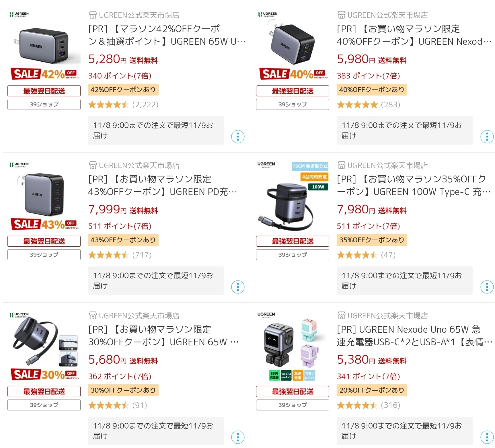
Task: Open three-dot menu for 7,999円 PD charger
Action: coord(238,287)
